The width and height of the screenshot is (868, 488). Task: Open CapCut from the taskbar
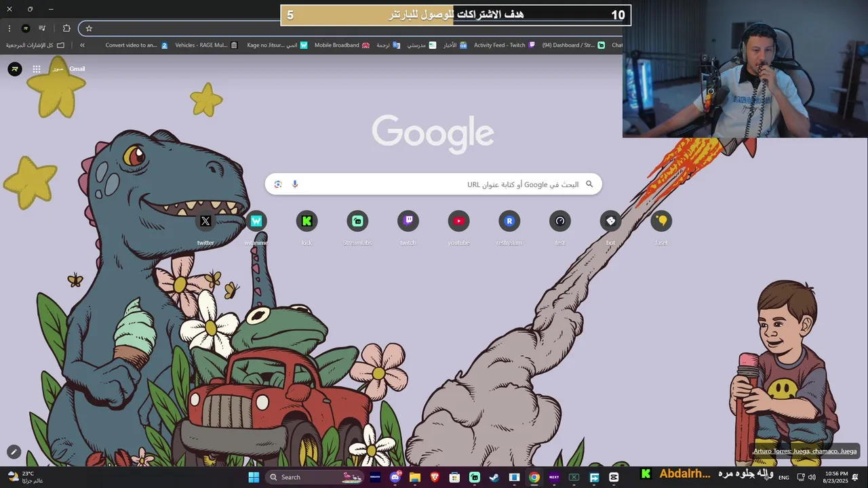614,477
